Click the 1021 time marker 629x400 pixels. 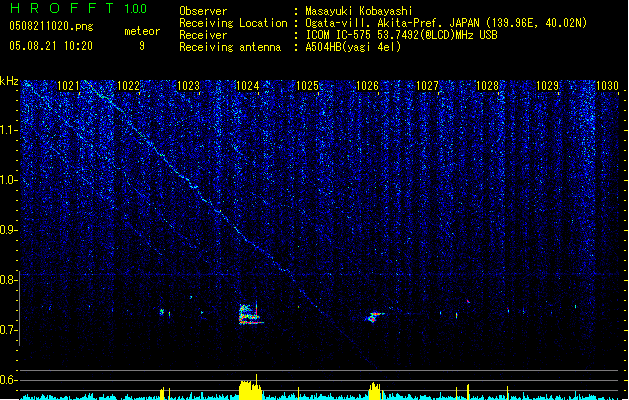click(x=68, y=86)
